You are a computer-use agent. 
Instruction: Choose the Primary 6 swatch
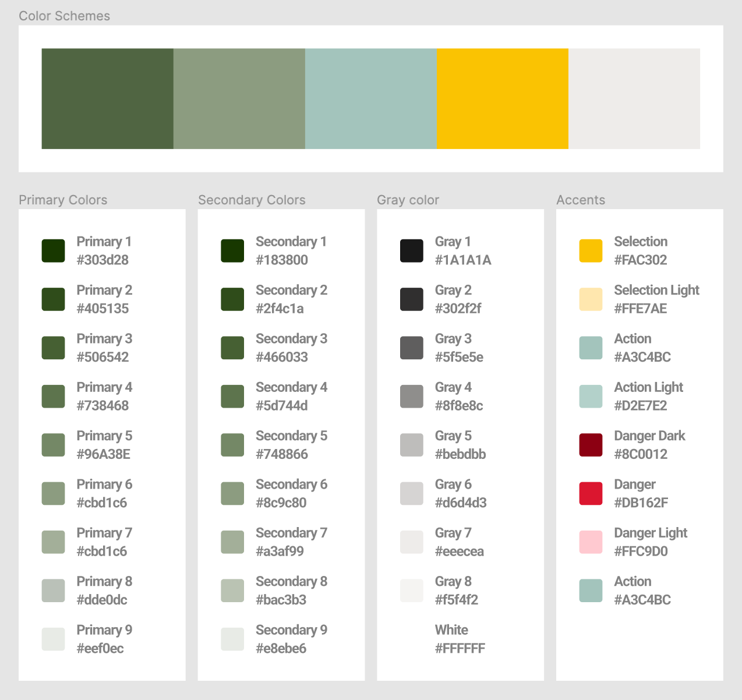coord(53,493)
